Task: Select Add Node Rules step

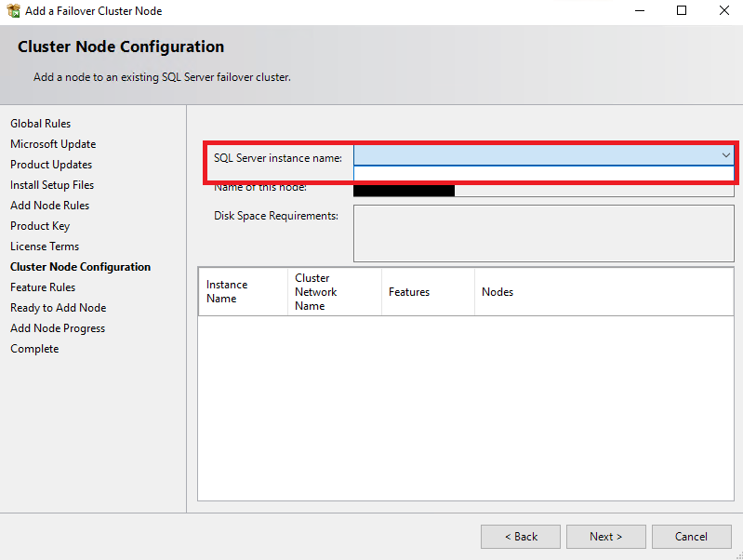Action: coord(50,206)
